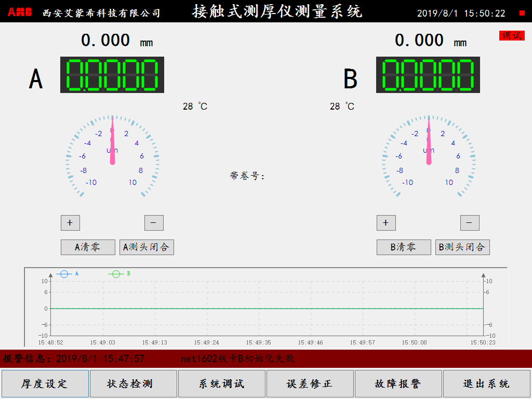Open the 故障报警 fault alarm tab

click(x=398, y=384)
